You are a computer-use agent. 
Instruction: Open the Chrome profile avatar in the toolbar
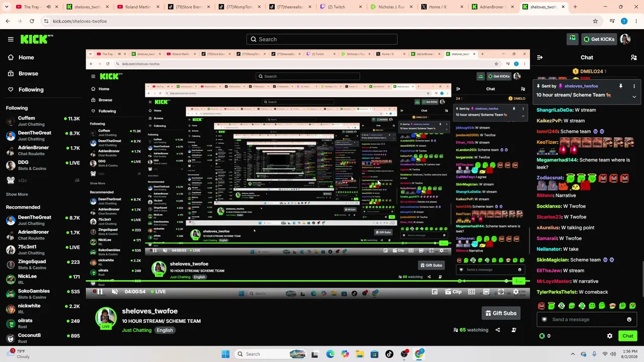[x=624, y=21]
